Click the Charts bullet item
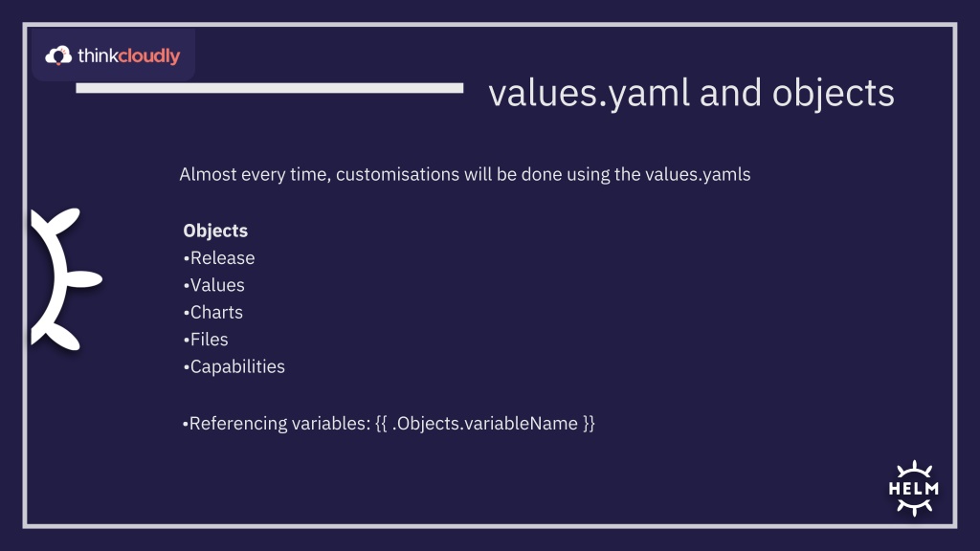The width and height of the screenshot is (980, 551). 213,313
